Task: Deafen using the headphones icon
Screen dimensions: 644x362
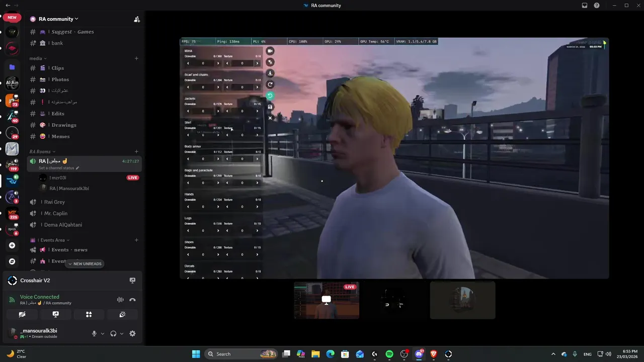Action: (x=113, y=333)
